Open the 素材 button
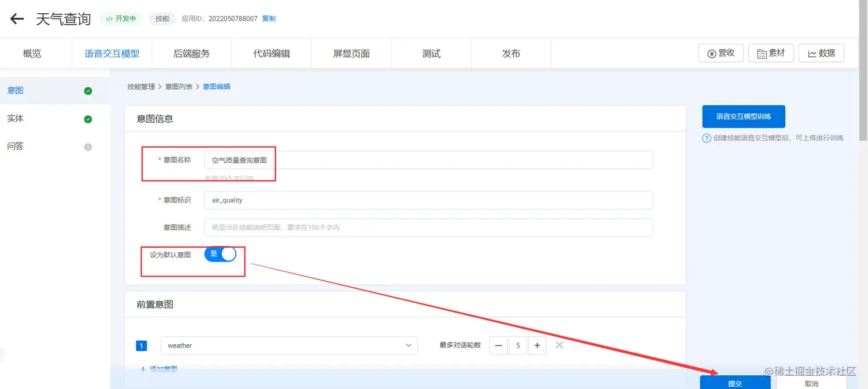Screen dimensions: 868x389 pyautogui.click(x=771, y=53)
